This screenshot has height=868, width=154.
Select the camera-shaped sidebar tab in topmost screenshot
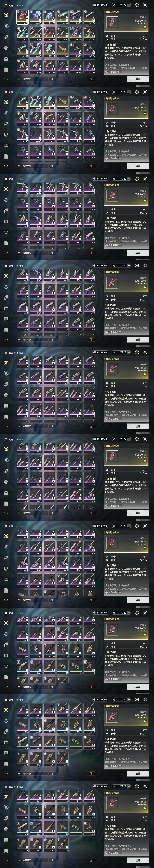click(6, 48)
